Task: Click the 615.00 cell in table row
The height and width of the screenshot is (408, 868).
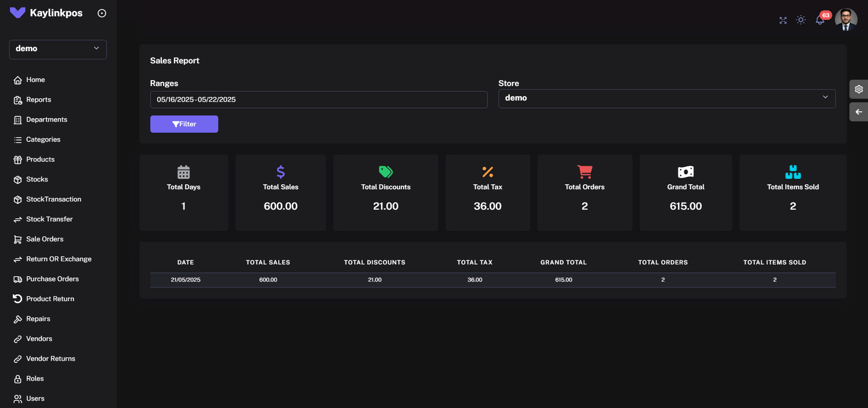Action: click(x=564, y=280)
